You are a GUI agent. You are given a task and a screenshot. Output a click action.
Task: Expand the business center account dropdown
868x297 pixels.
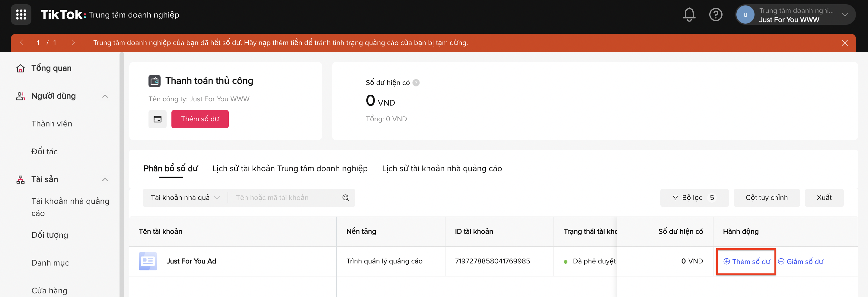[x=845, y=15]
